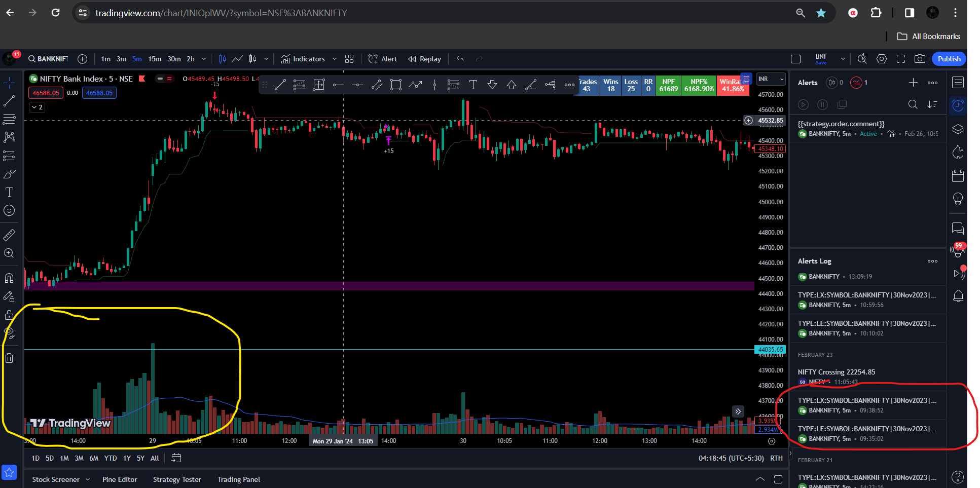
Task: Expand the Stock Screener dropdown arrow
Action: coord(88,479)
